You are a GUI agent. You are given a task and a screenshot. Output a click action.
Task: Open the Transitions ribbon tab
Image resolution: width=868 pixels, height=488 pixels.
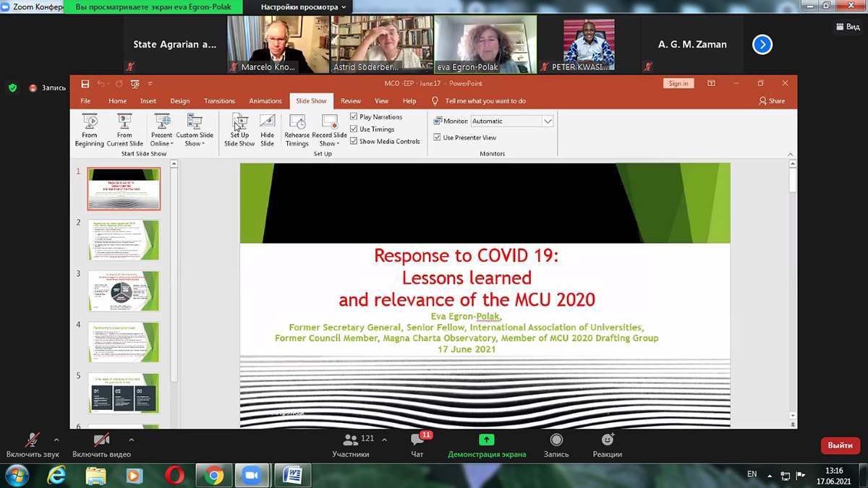219,101
